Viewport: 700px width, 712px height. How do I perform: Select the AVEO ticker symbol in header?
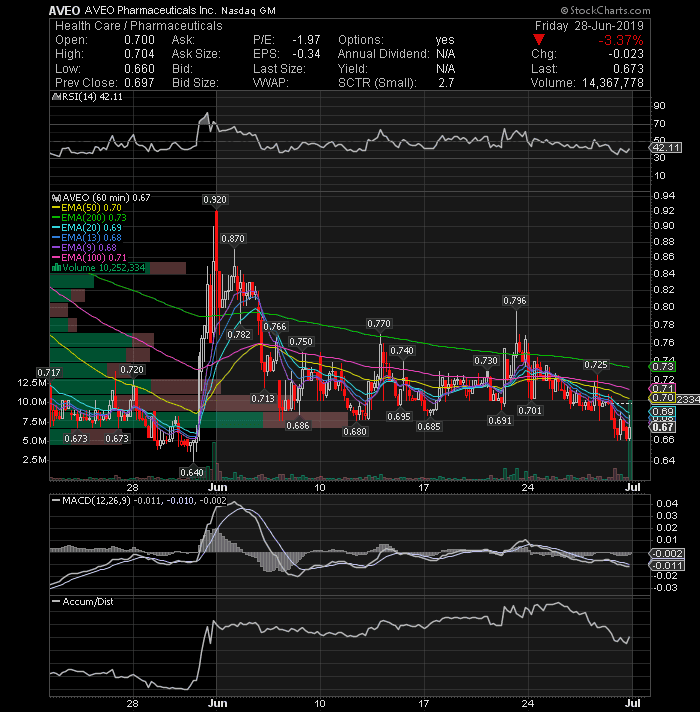tap(64, 10)
